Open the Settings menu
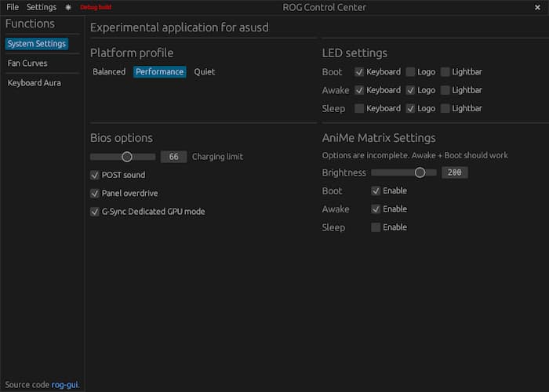549x392 pixels. [x=42, y=7]
